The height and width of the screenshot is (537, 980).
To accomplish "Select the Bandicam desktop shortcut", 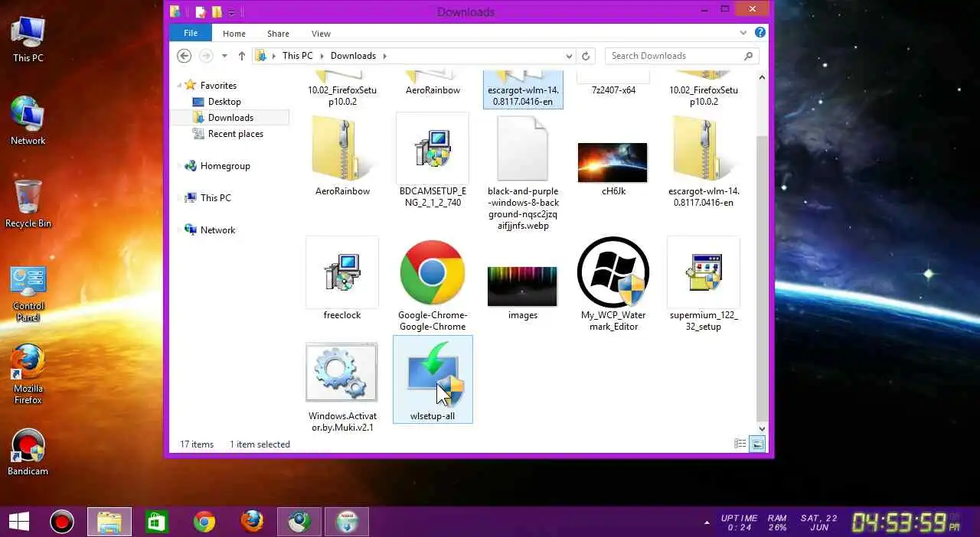I will tap(28, 453).
